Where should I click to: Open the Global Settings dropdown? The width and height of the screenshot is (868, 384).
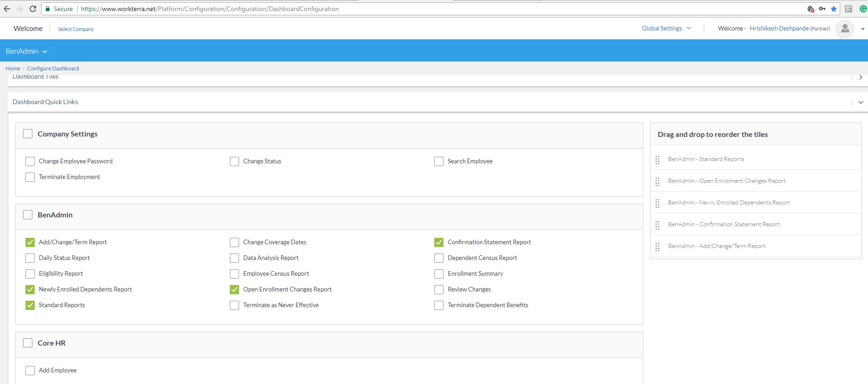pyautogui.click(x=666, y=28)
